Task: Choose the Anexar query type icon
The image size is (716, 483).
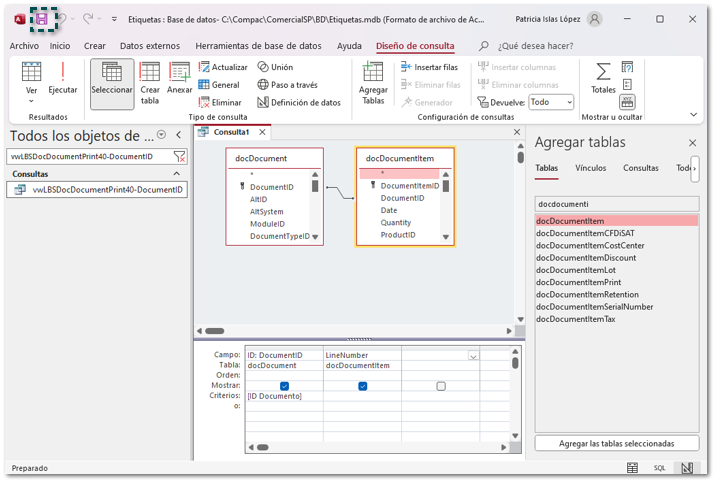Action: (x=180, y=78)
